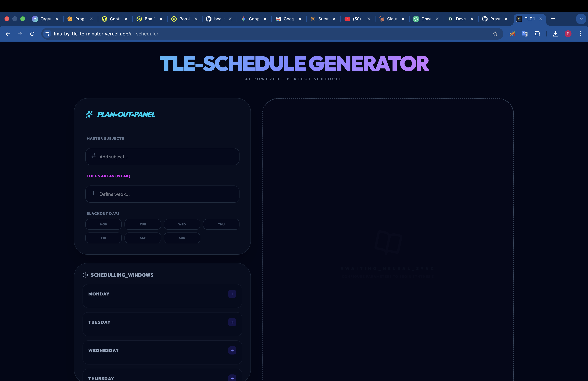The height and width of the screenshot is (381, 588).
Task: Click the clock icon beside SCHEDULLING_WINDOWS
Action: click(85, 275)
